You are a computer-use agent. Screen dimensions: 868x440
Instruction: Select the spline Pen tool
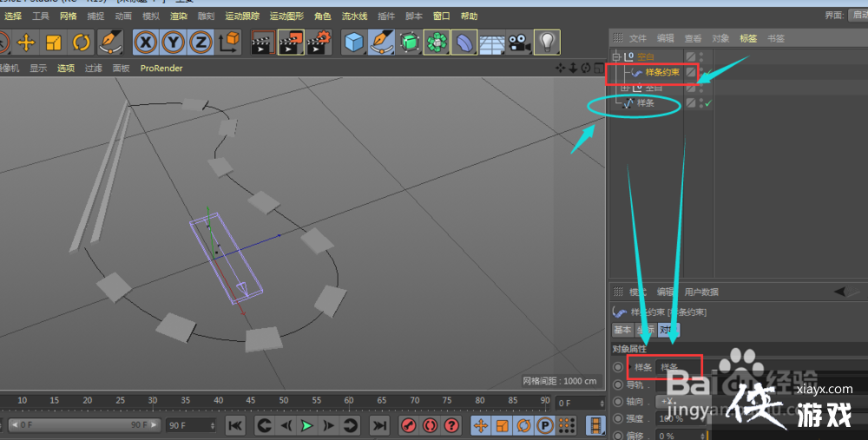[381, 42]
